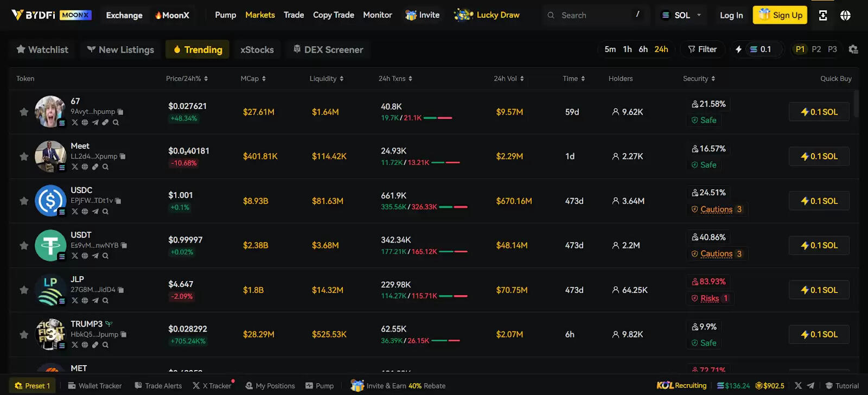Open the SOL chain selector dropdown
868x395 pixels.
[x=681, y=15]
